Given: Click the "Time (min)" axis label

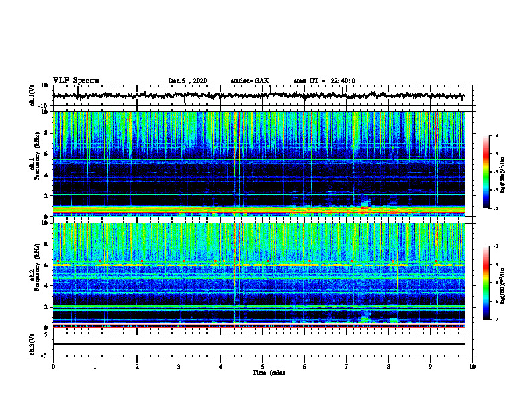Looking at the screenshot, I should [269, 373].
